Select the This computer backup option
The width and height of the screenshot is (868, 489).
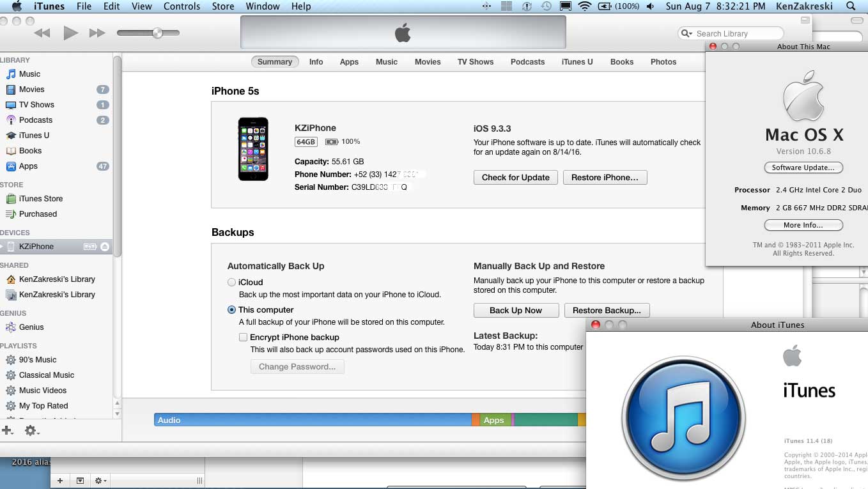pyautogui.click(x=231, y=310)
